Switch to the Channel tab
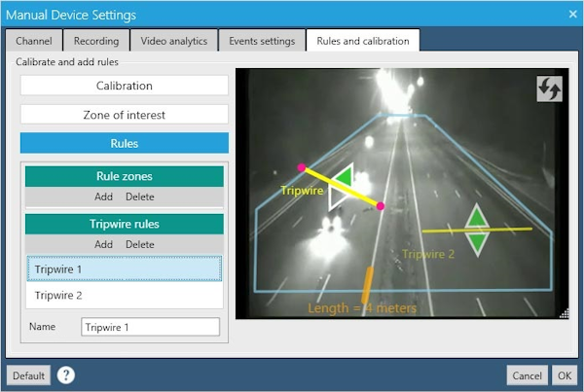This screenshot has height=392, width=584. [34, 41]
